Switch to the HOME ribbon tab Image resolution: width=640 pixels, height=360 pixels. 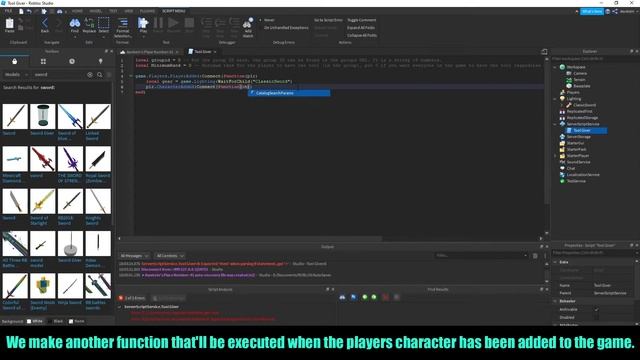point(77,11)
